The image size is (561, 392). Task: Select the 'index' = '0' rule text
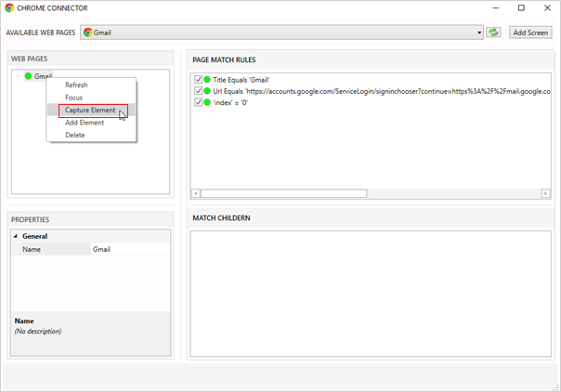pyautogui.click(x=230, y=103)
